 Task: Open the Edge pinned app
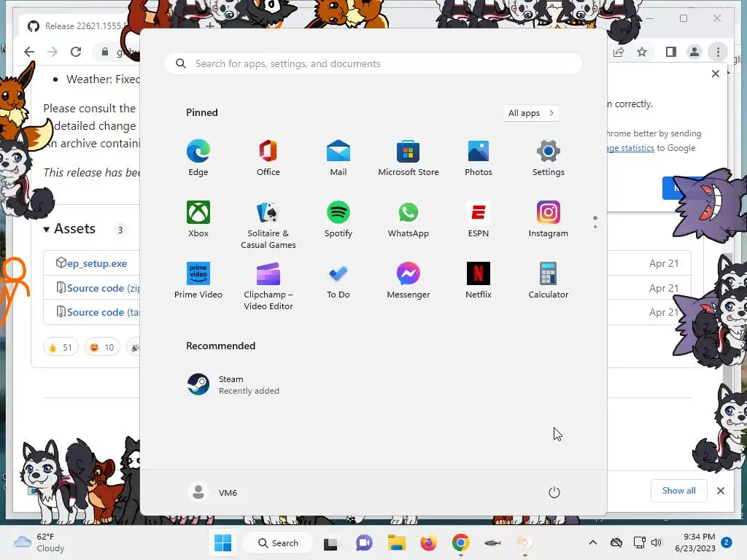198,158
